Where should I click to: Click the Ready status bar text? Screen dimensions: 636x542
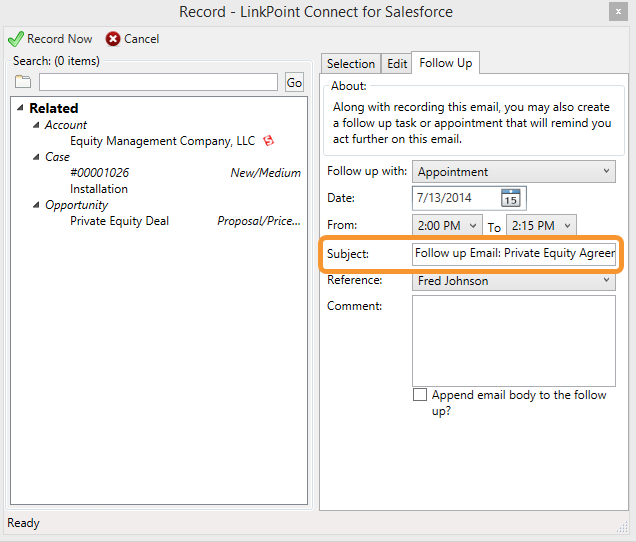coord(23,523)
